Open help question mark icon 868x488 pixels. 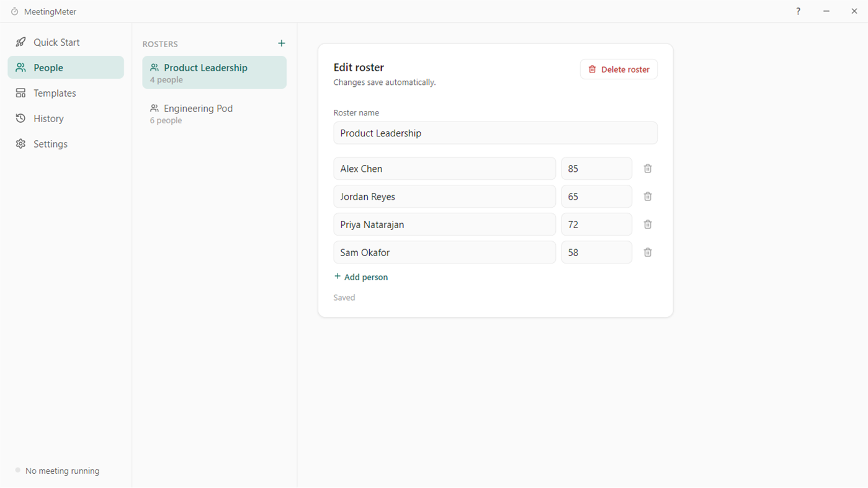pos(799,11)
